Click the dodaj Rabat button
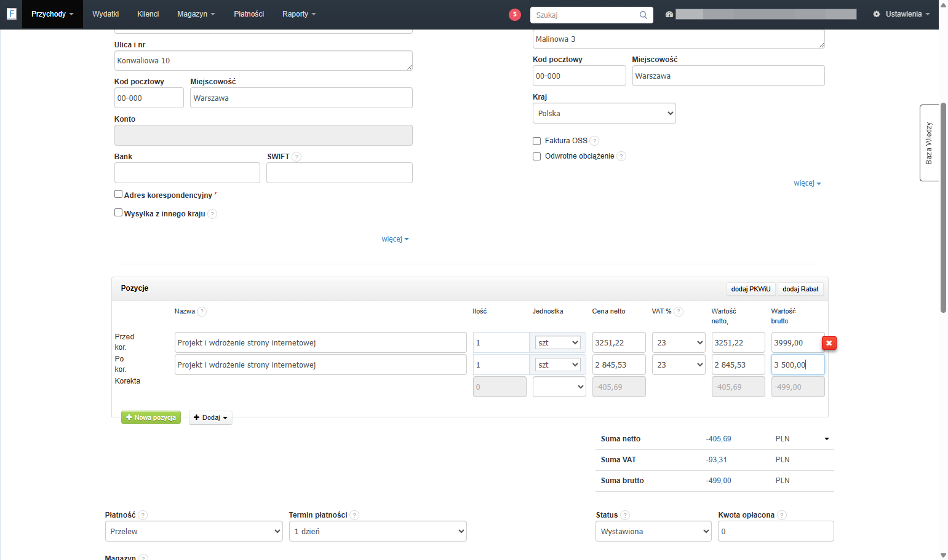The width and height of the screenshot is (948, 560). pyautogui.click(x=800, y=289)
